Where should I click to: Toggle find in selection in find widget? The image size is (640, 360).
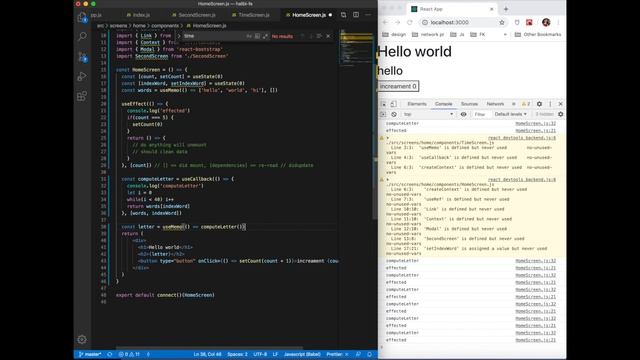(319, 36)
